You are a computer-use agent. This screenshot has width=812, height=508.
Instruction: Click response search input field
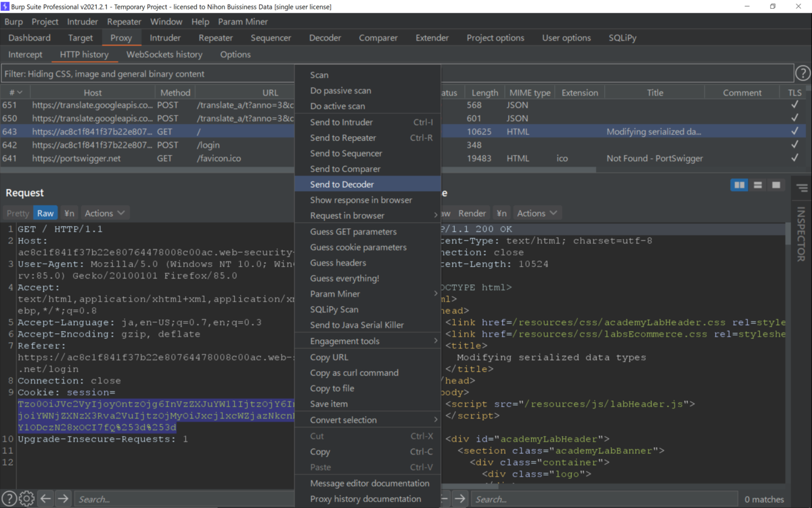click(604, 499)
